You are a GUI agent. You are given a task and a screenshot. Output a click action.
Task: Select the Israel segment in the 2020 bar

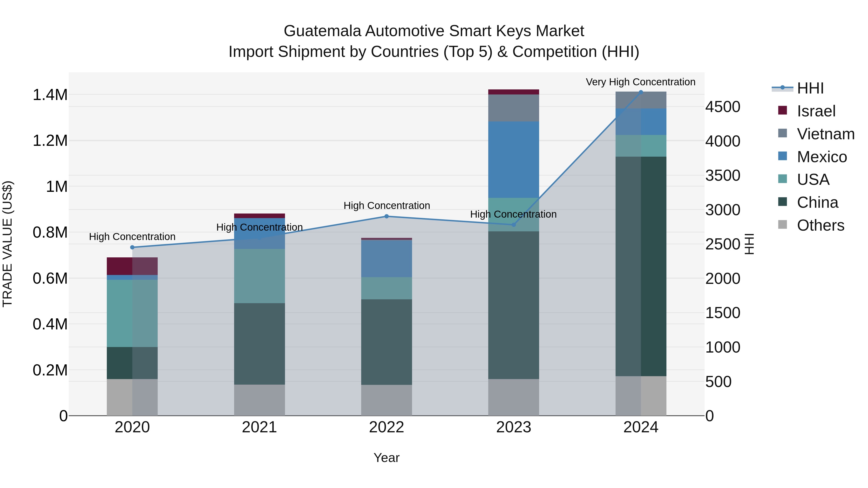pyautogui.click(x=132, y=266)
